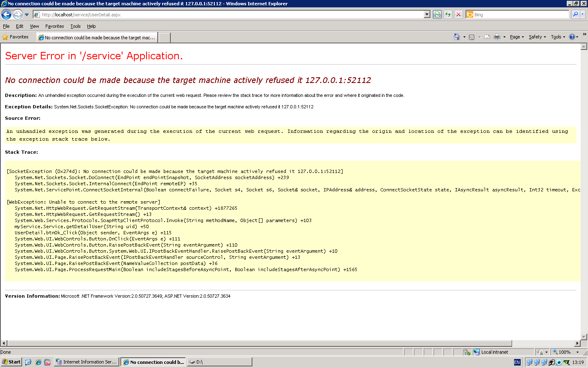Viewport: 588px width, 368px height.
Task: Click the vertical scrollbar down arrow
Action: click(x=584, y=337)
